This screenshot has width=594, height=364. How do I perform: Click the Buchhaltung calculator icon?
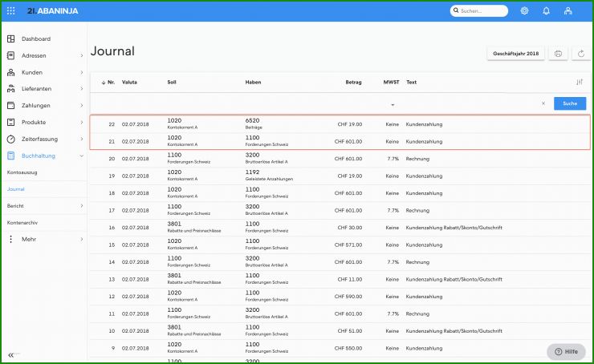[x=11, y=156]
